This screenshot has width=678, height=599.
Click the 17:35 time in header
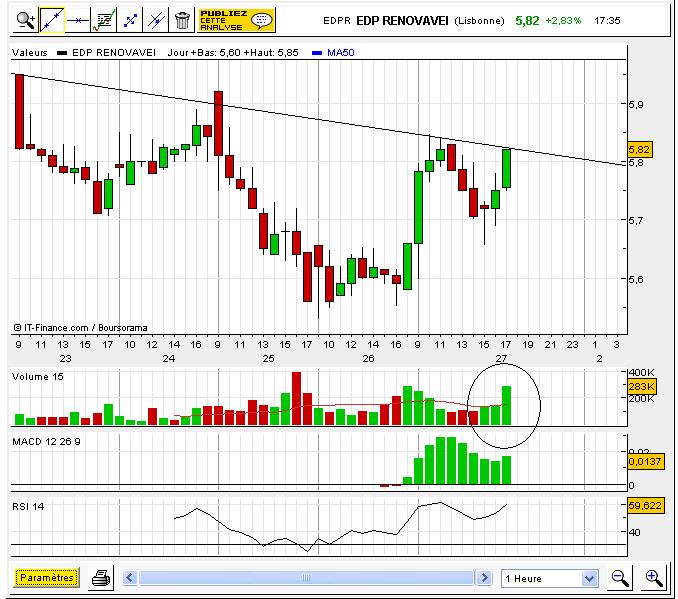click(x=607, y=21)
